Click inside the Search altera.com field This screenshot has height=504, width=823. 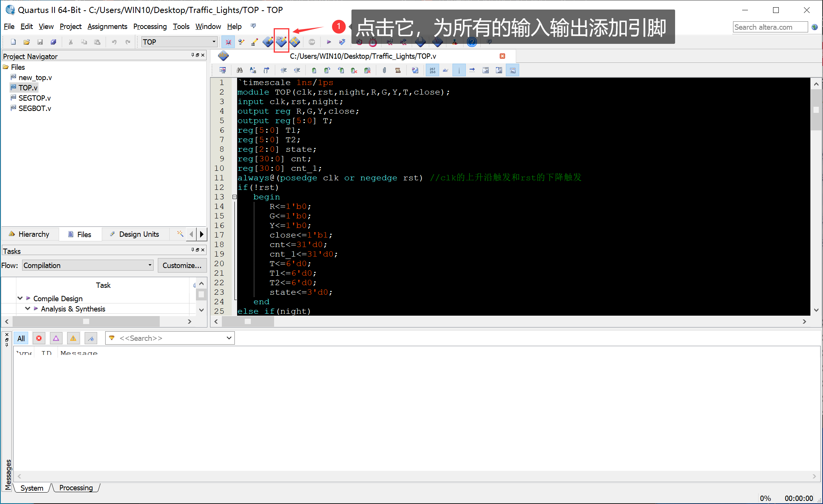point(770,27)
